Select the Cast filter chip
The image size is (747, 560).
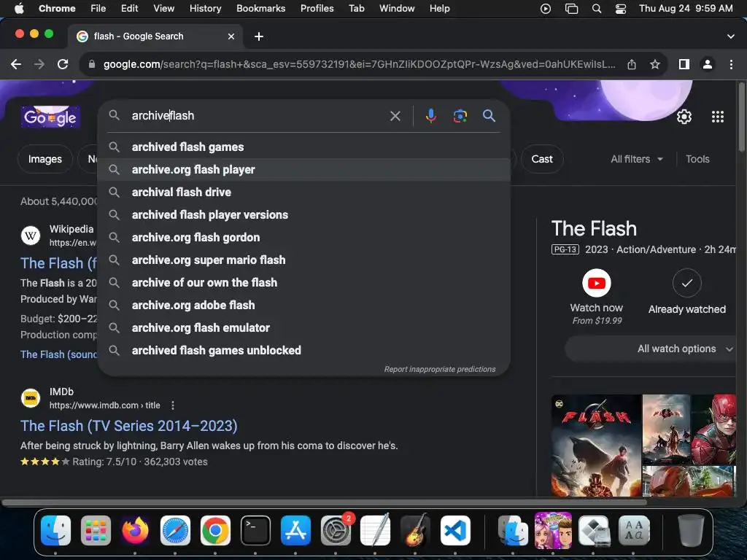point(542,159)
